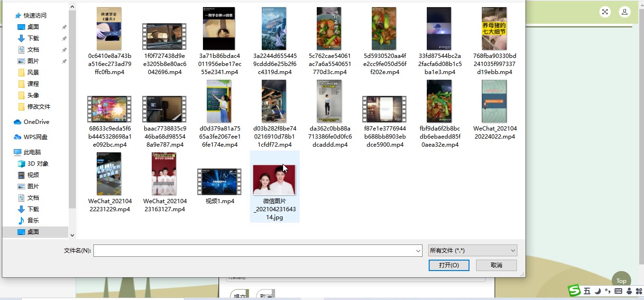Open the 修改文件 folder in the sidebar

click(x=34, y=107)
